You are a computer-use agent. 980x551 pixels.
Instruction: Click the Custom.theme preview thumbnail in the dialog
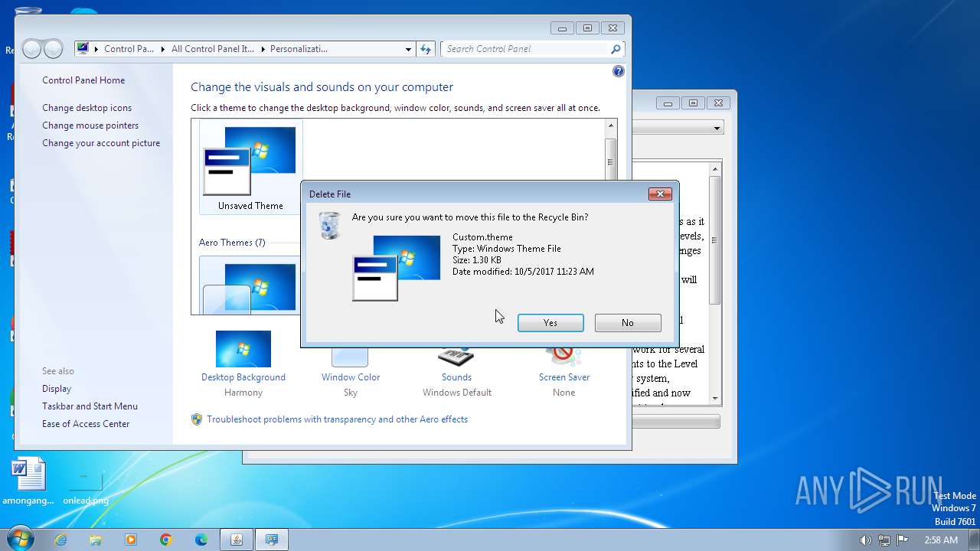pyautogui.click(x=397, y=268)
